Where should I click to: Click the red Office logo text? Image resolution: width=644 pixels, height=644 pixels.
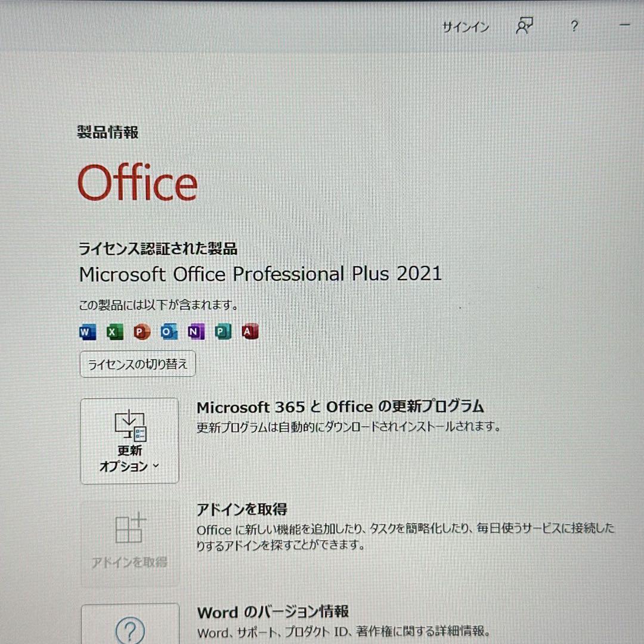click(138, 182)
